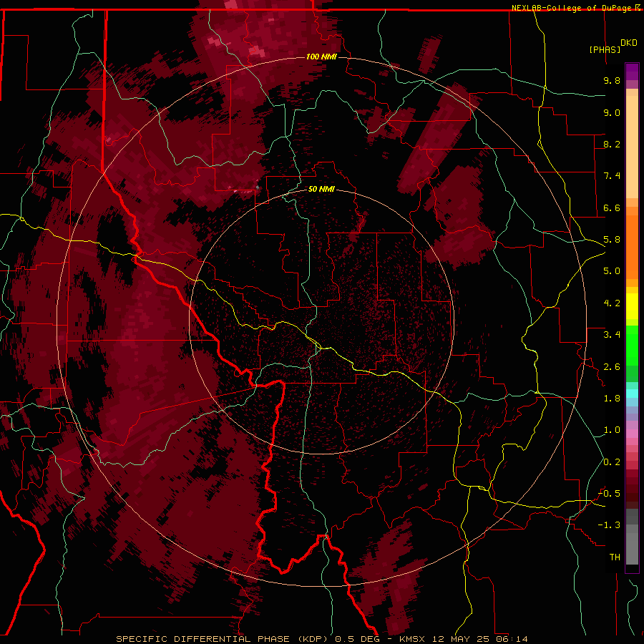The image size is (644, 644).
Task: Pick the cyan color bar segment
Action: pyautogui.click(x=632, y=394)
